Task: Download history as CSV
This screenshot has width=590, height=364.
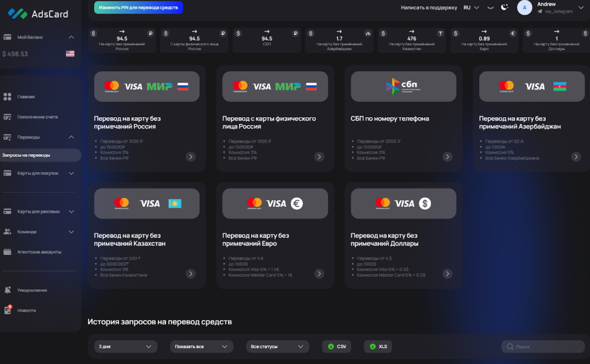Action: click(337, 346)
